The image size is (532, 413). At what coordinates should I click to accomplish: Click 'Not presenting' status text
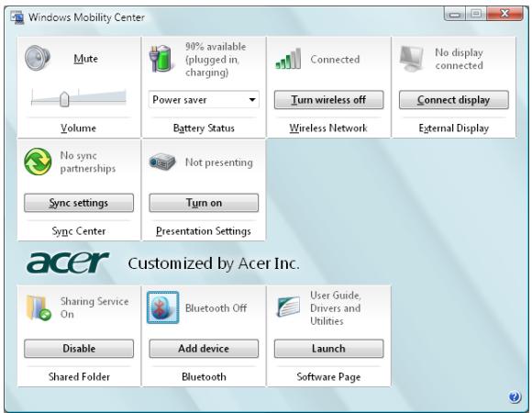click(x=219, y=162)
